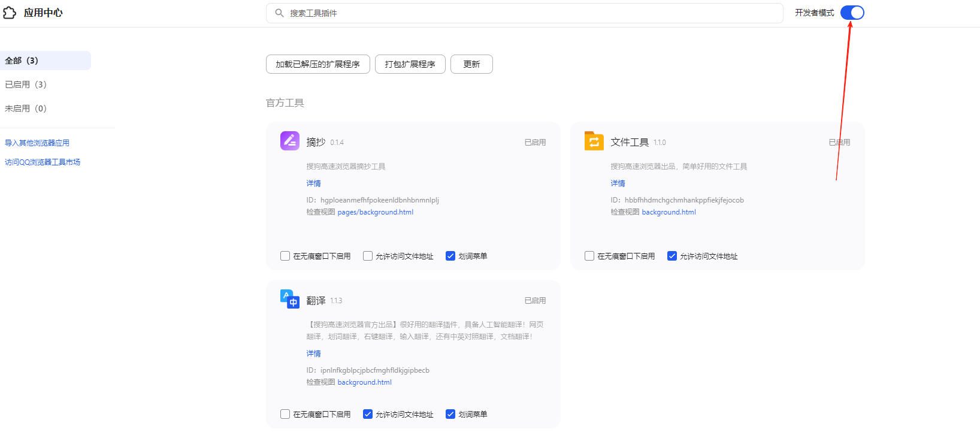Click the search magnifier icon

(279, 13)
